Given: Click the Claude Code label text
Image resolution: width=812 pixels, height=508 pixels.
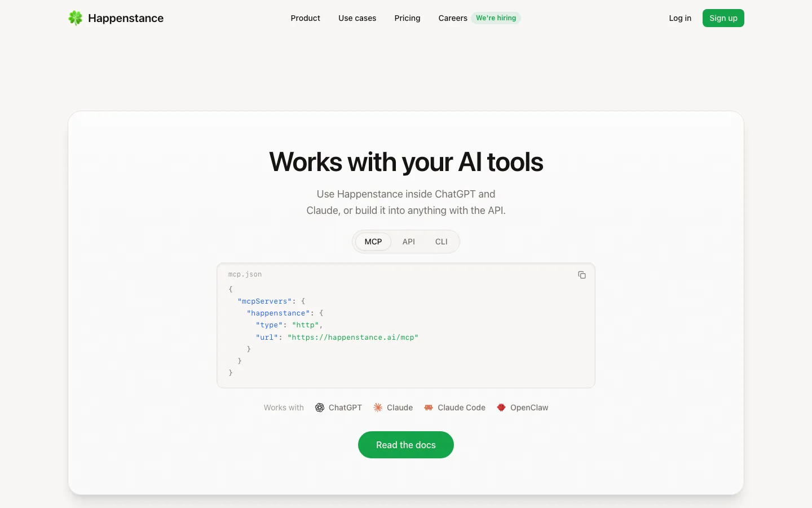Looking at the screenshot, I should click(x=461, y=408).
